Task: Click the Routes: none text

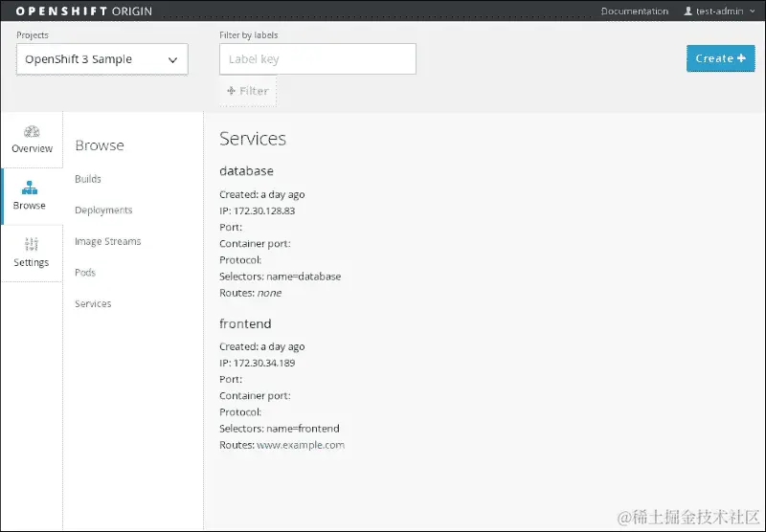Action: [x=251, y=293]
